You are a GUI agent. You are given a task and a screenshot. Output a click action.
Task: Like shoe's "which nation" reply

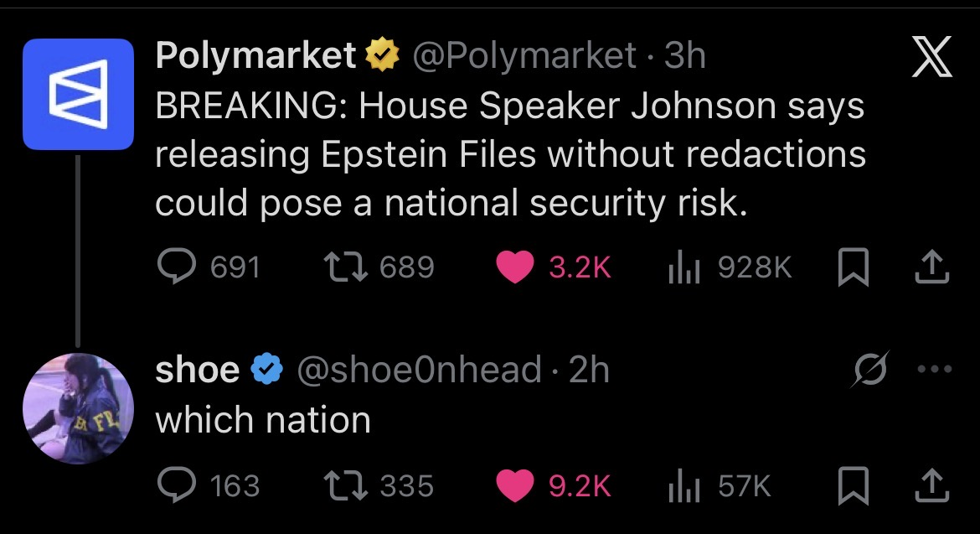click(x=515, y=485)
